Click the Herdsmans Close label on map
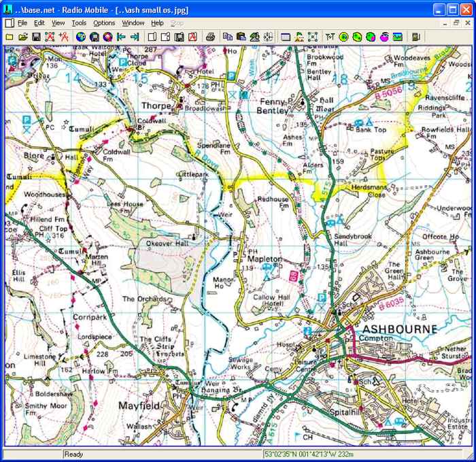476x462 pixels. 369,191
